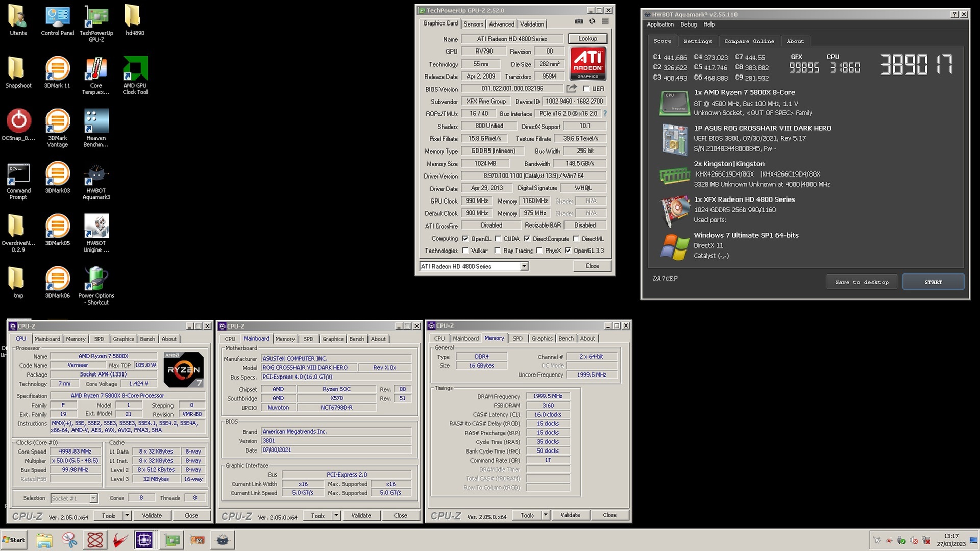This screenshot has width=980, height=551.
Task: Open the Heaven Benchmark desktop shortcut
Action: coord(96,128)
